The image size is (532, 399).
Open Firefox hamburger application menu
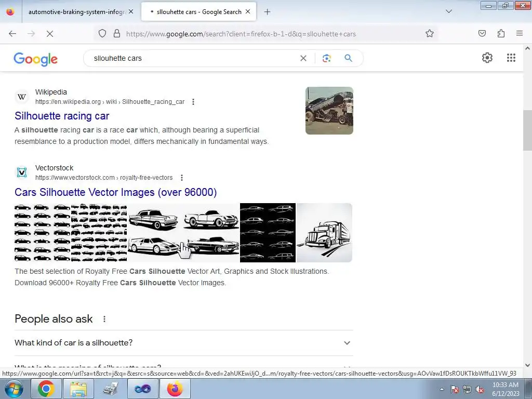(520, 33)
